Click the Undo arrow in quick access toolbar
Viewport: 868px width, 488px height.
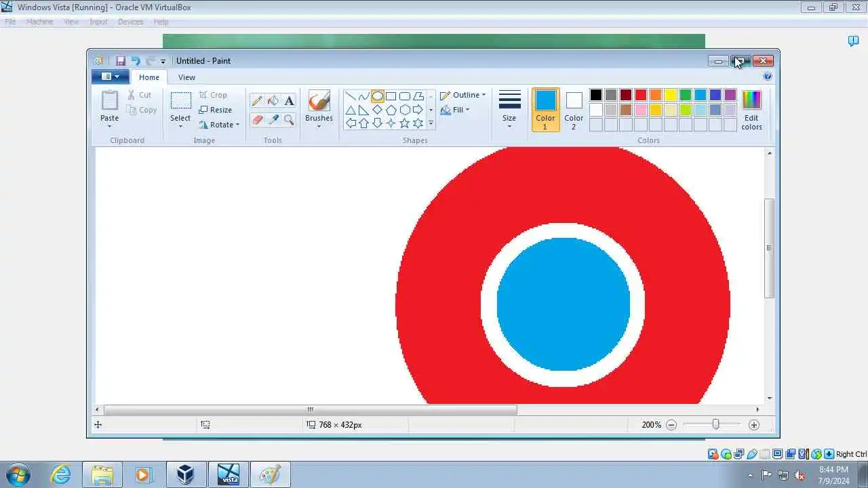click(x=136, y=61)
